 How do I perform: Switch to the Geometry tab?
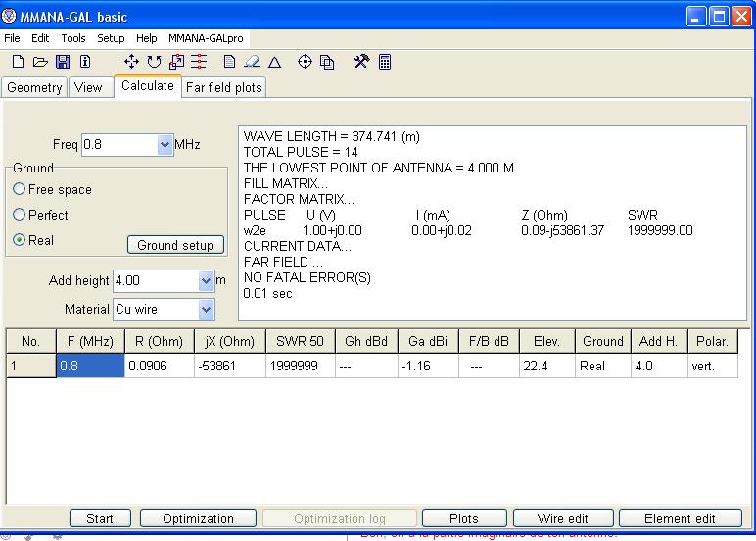34,87
